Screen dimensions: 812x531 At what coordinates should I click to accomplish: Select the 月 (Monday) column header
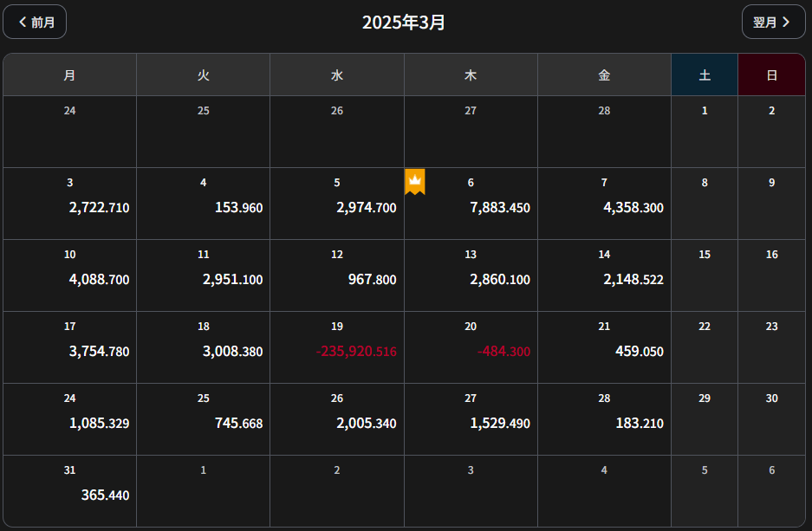(70, 75)
